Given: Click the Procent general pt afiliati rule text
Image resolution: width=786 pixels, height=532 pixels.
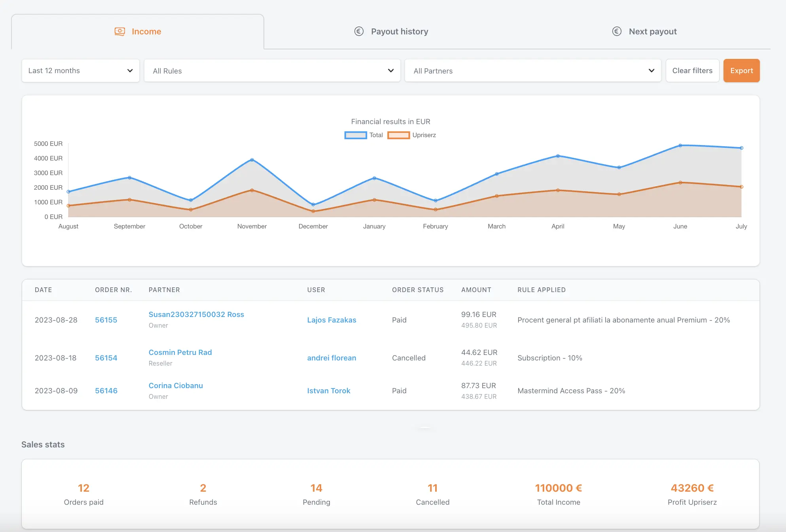Looking at the screenshot, I should (624, 320).
